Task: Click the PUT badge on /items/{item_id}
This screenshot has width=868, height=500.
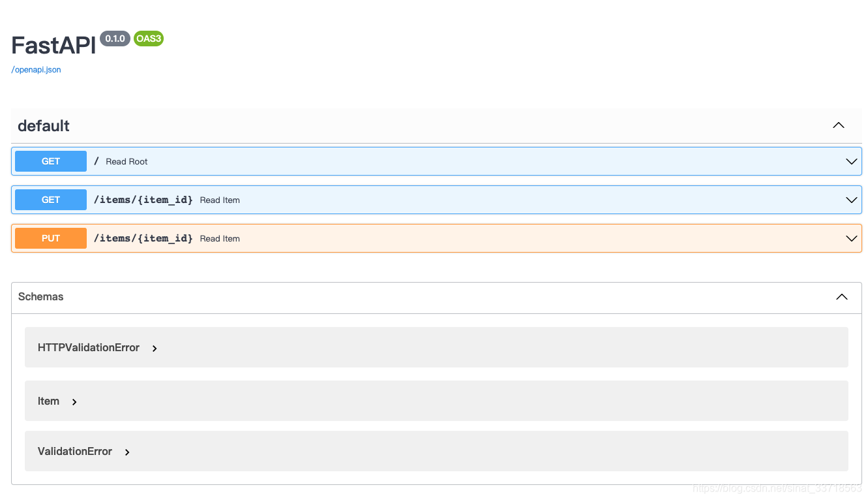Action: coord(50,238)
